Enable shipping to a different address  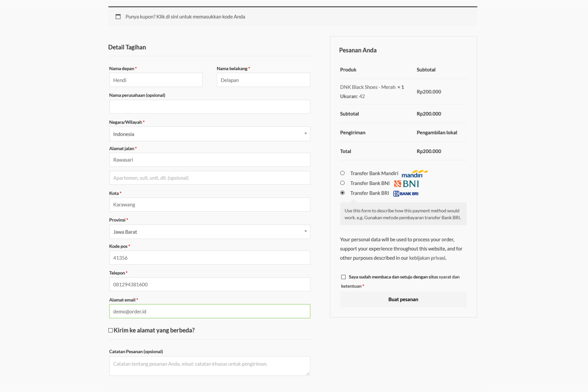(111, 330)
